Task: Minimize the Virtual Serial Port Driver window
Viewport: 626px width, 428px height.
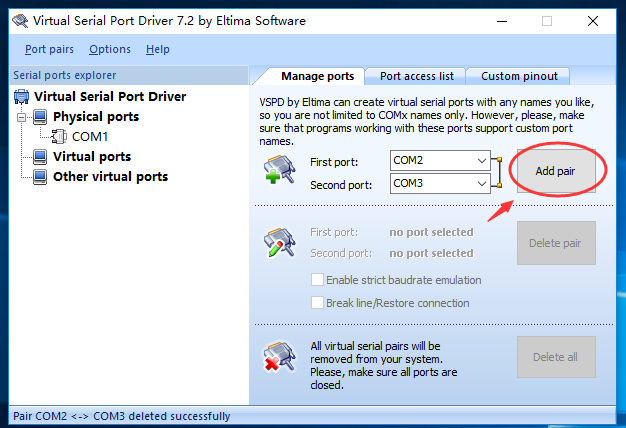Action: (502, 21)
